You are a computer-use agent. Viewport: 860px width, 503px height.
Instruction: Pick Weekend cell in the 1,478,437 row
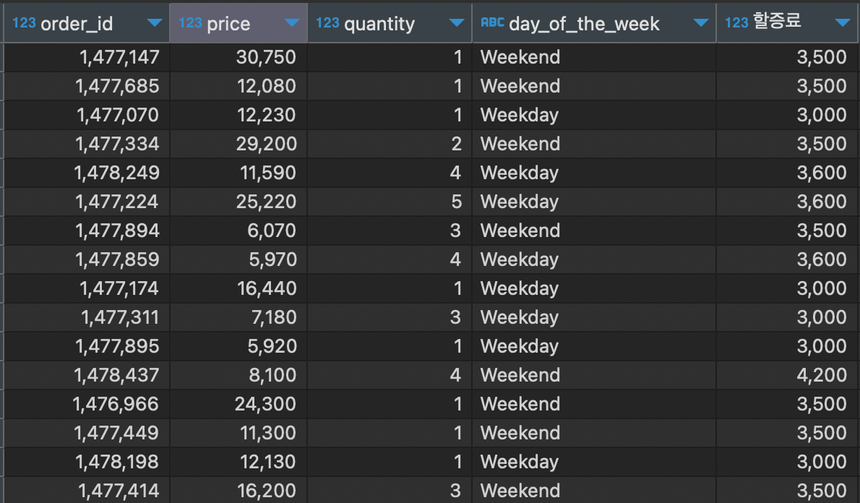coord(594,375)
